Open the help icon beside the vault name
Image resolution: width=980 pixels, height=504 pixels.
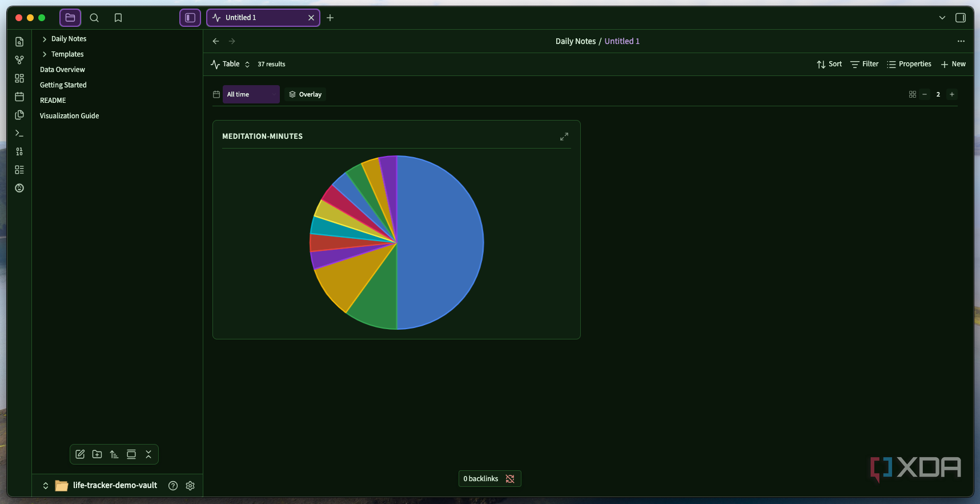(173, 486)
